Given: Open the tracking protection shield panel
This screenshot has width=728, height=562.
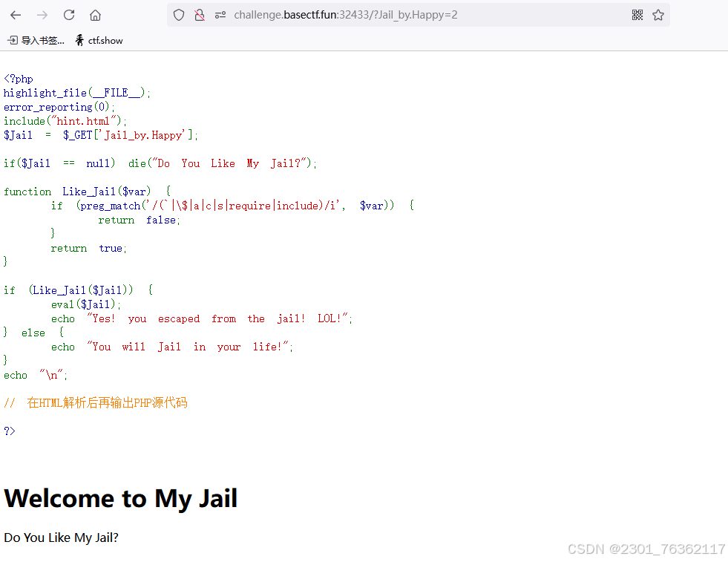Looking at the screenshot, I should tap(178, 14).
